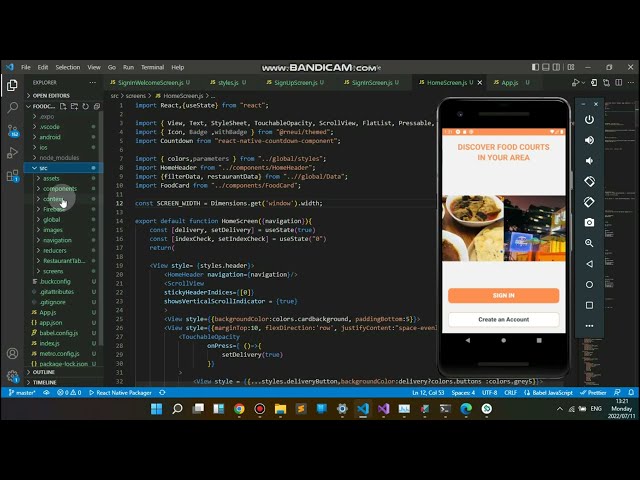Close the HomeScreen.js tab
The image size is (640, 480).
480,83
